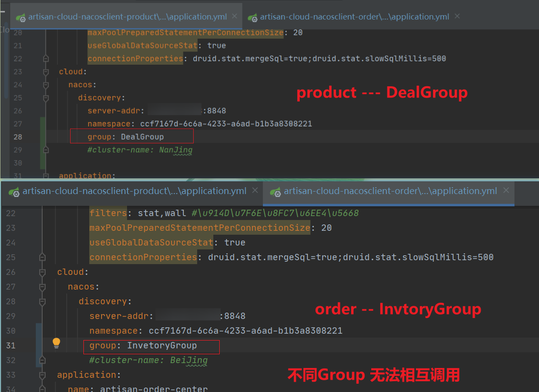Click server-addr key on line 26 upper editor

point(114,111)
